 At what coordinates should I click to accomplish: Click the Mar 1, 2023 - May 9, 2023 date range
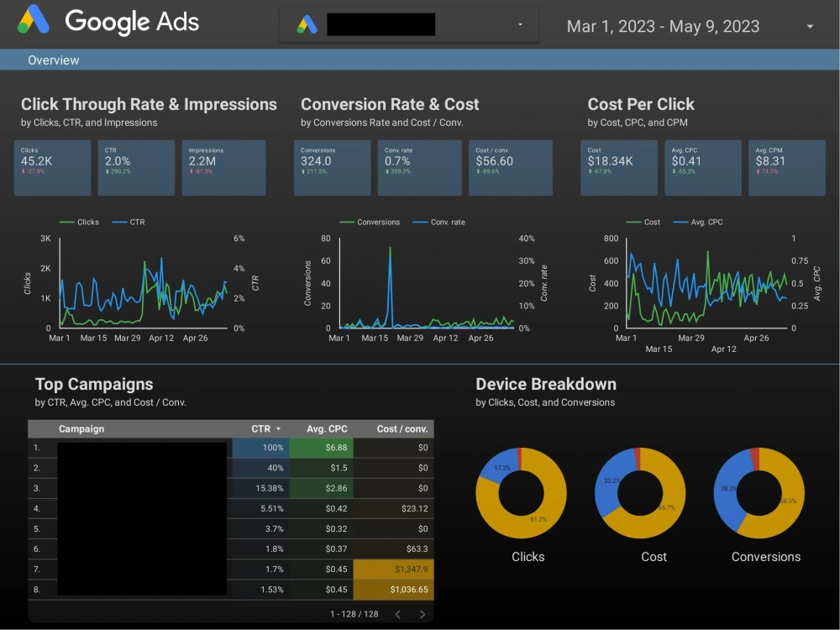click(663, 26)
